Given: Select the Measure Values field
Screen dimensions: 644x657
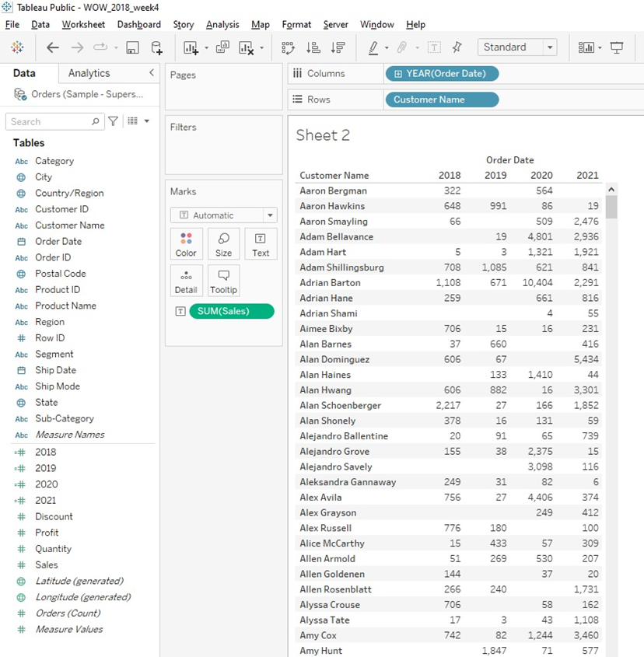Looking at the screenshot, I should [69, 629].
